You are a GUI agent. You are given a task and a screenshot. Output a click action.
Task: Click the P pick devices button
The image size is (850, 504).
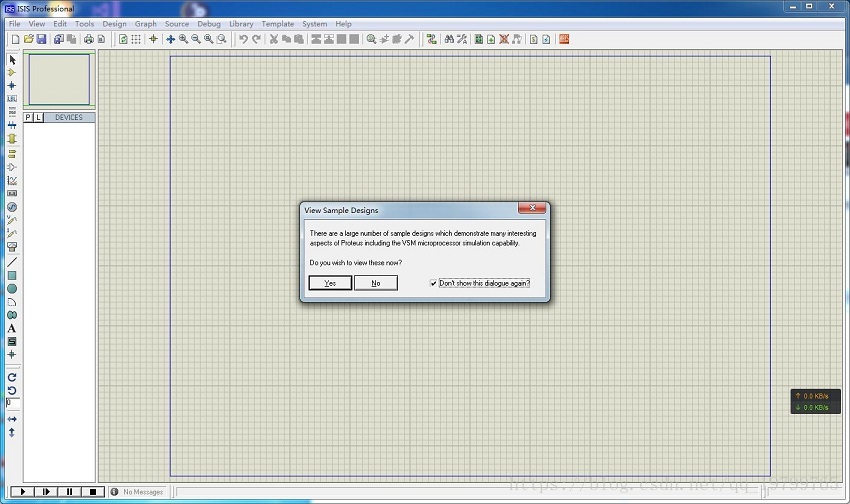coord(28,117)
